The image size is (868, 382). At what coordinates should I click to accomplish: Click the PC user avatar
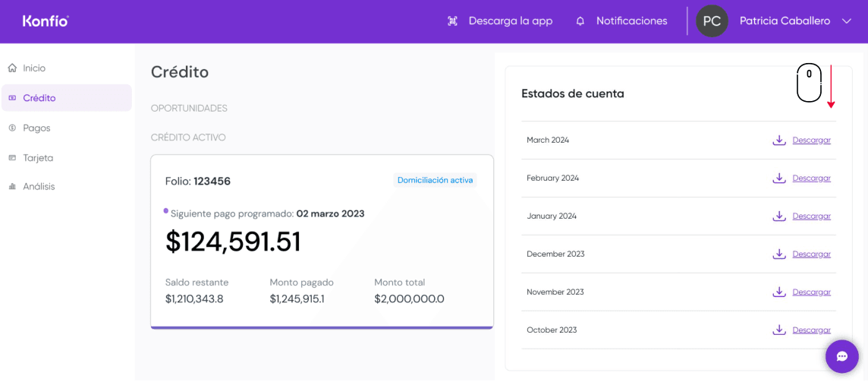(712, 21)
